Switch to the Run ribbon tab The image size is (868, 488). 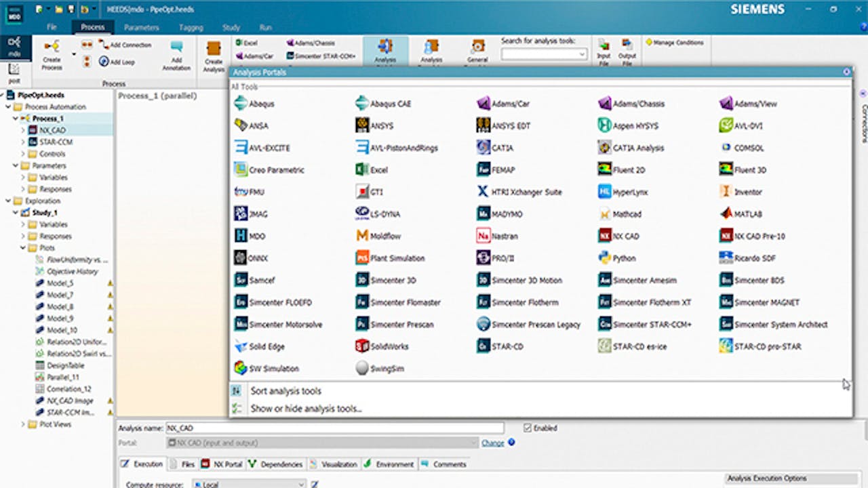click(x=266, y=28)
